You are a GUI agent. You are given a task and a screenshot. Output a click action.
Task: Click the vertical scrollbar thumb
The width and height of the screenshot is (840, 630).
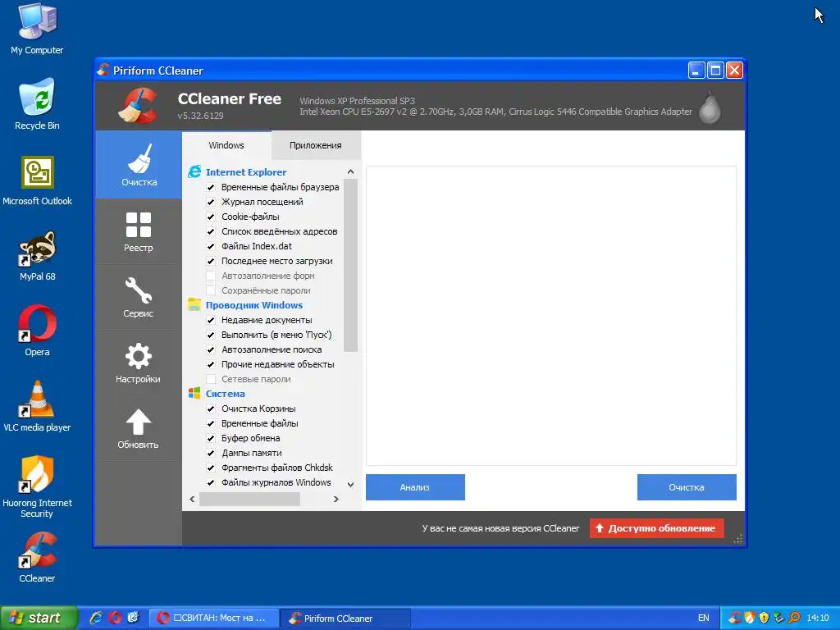pyautogui.click(x=350, y=266)
